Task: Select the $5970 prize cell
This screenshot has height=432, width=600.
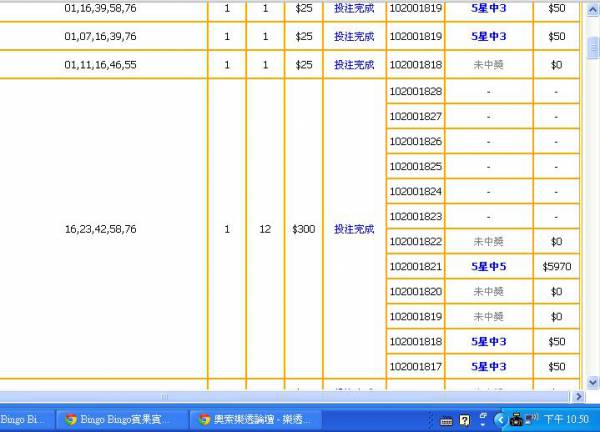Action: coord(556,267)
